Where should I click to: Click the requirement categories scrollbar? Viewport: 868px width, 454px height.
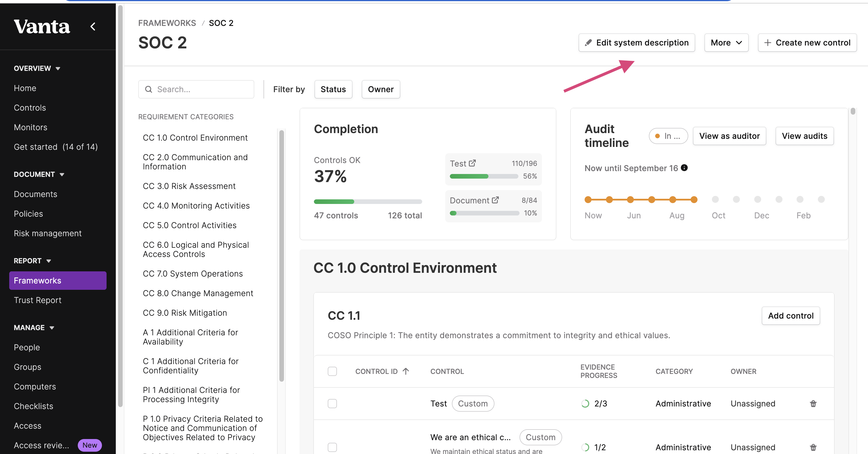tap(281, 256)
